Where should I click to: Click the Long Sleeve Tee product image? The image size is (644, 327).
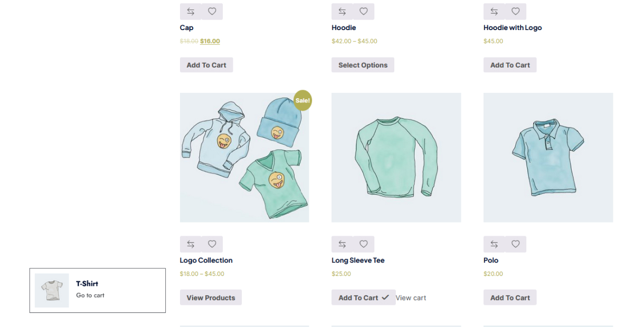396,157
